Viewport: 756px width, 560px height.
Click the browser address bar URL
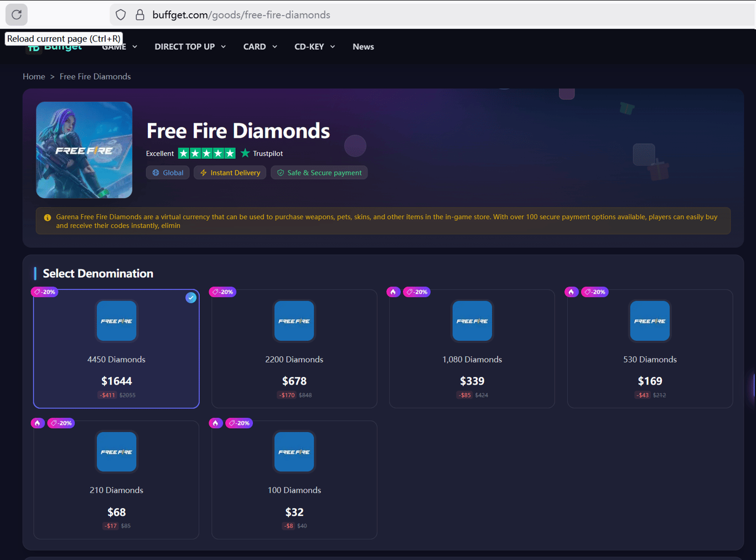pos(241,15)
